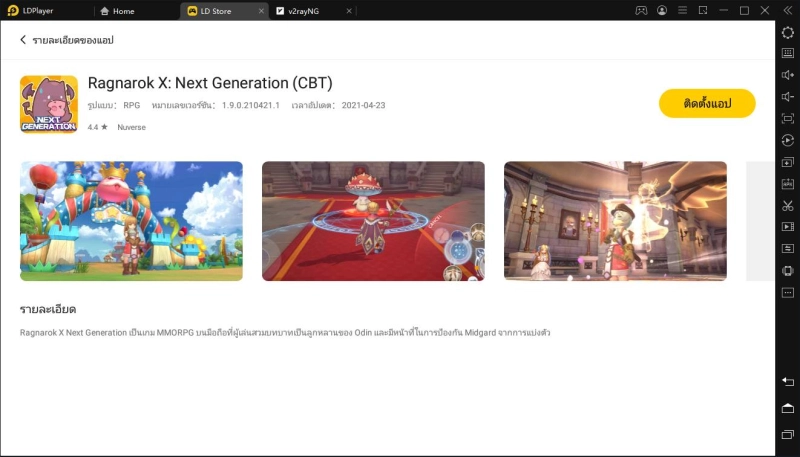800x457 pixels.
Task: Close the LD Store tab
Action: click(261, 11)
